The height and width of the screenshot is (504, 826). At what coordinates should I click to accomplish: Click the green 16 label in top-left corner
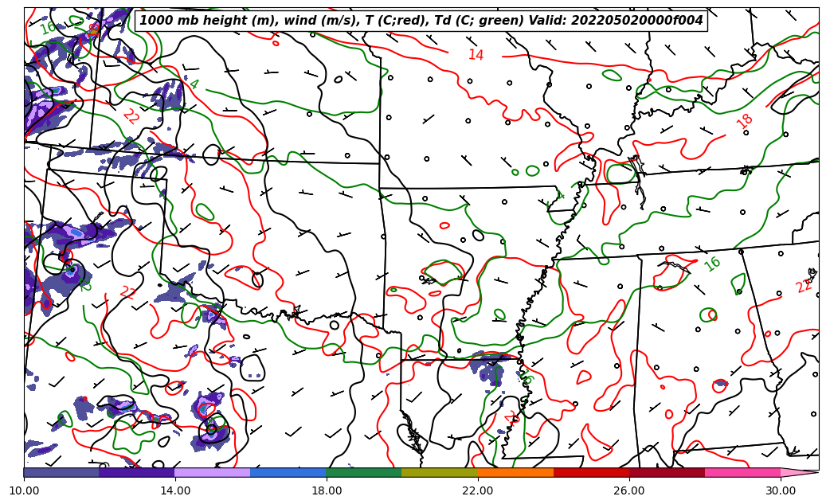click(48, 27)
